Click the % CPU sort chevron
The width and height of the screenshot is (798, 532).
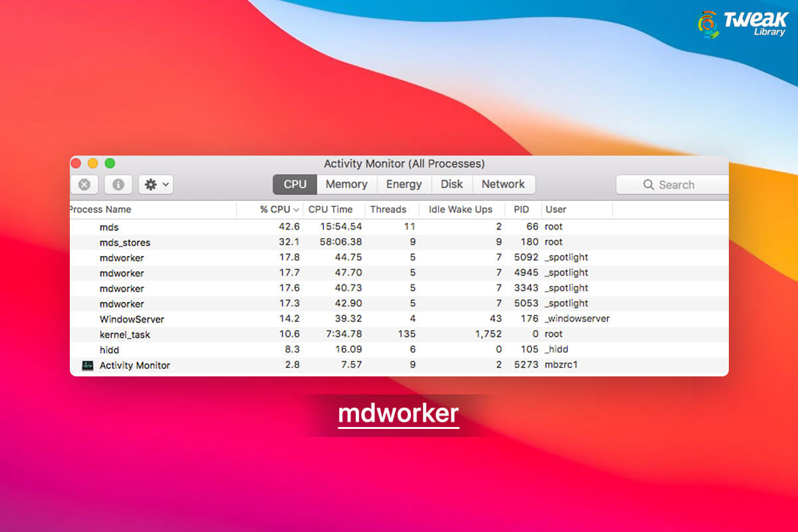click(295, 209)
